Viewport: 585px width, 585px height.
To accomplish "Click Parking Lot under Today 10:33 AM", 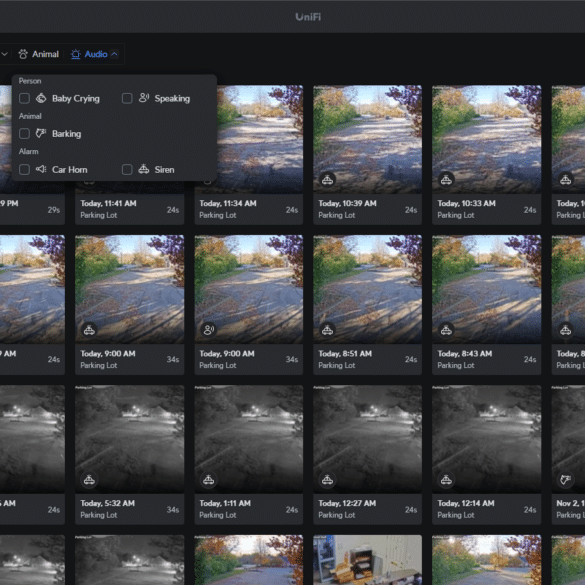I will [x=456, y=215].
